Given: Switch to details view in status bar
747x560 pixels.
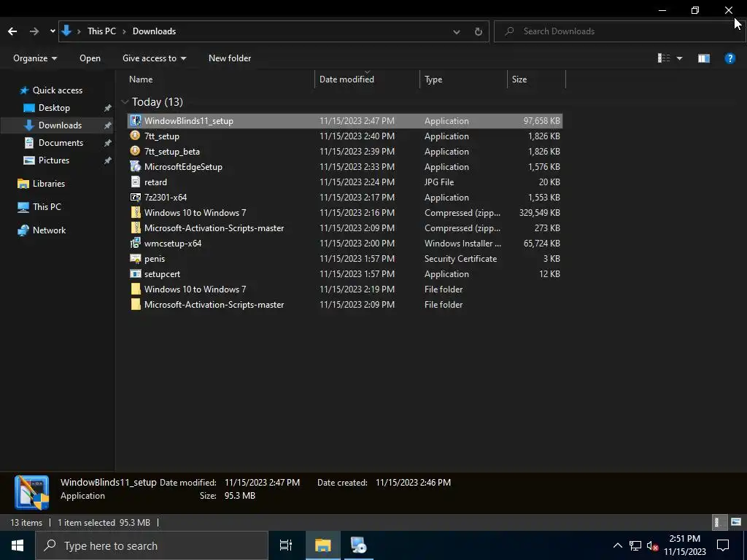Looking at the screenshot, I should [718, 522].
